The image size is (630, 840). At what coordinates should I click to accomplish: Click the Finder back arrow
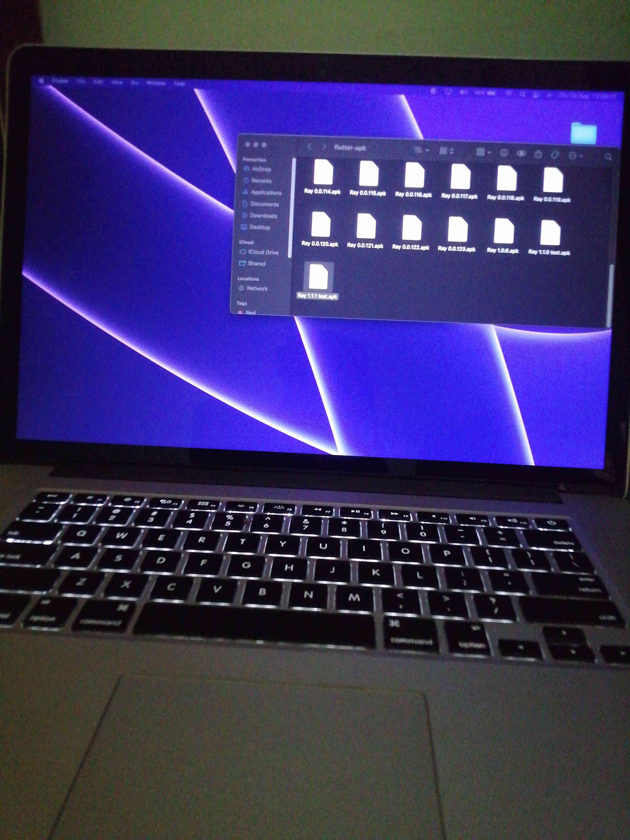310,147
